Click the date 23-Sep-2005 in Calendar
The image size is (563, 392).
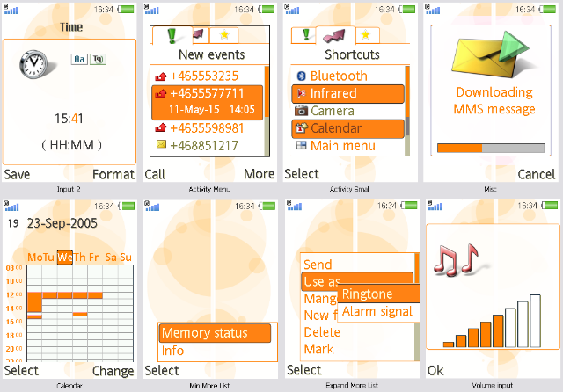click(62, 223)
